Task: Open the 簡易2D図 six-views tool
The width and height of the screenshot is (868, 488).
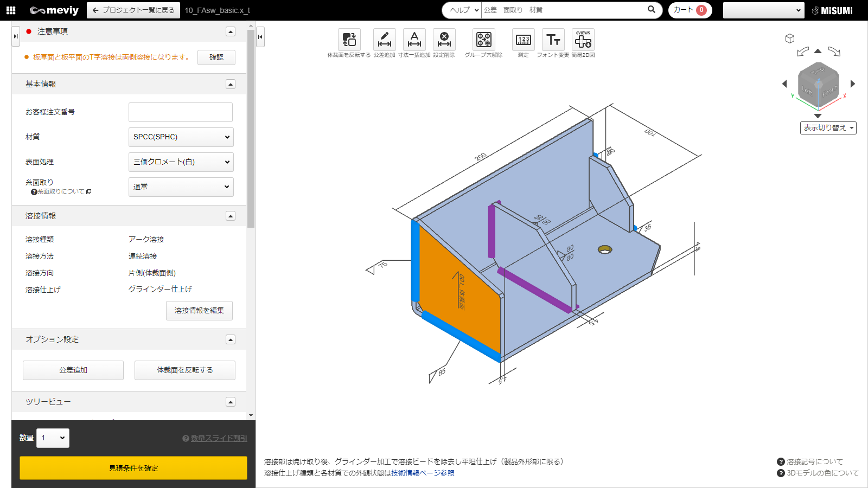Action: [x=583, y=40]
